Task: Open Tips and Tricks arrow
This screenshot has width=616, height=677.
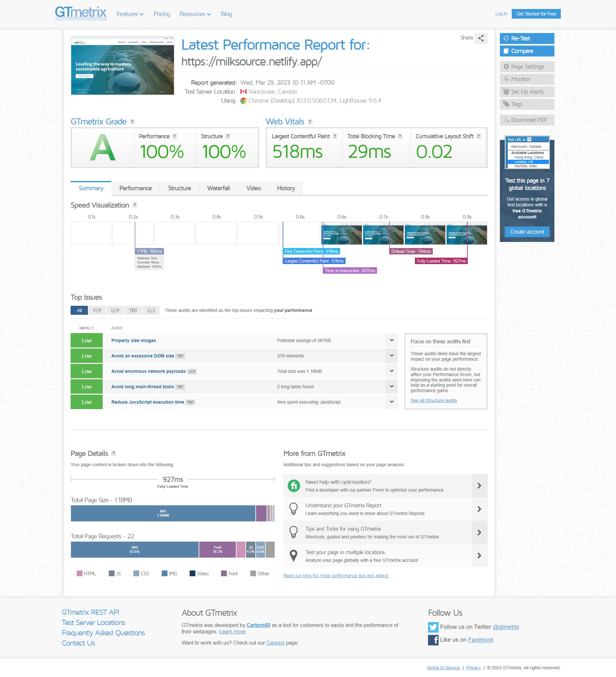Action: (x=479, y=533)
